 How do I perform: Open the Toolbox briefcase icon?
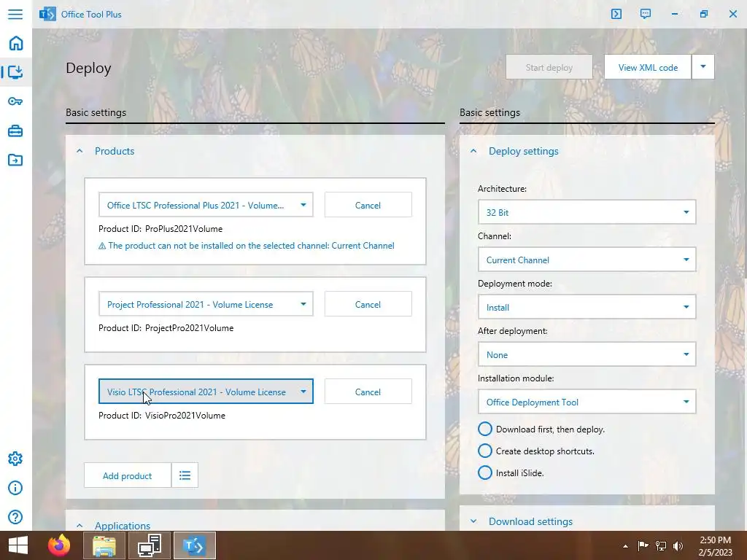[x=15, y=131]
